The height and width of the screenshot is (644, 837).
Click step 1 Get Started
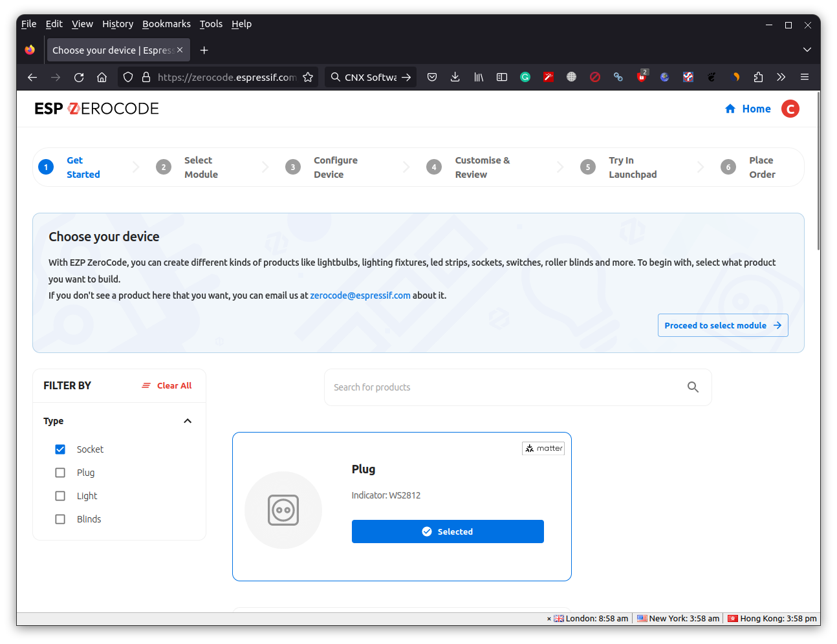pos(69,167)
